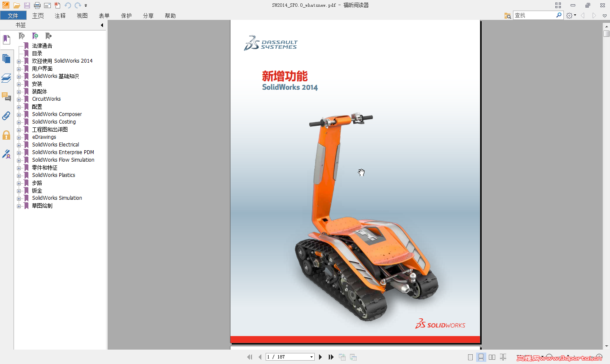Screen dimensions: 610x364
Task: Click in the 查找 search field
Action: click(534, 15)
